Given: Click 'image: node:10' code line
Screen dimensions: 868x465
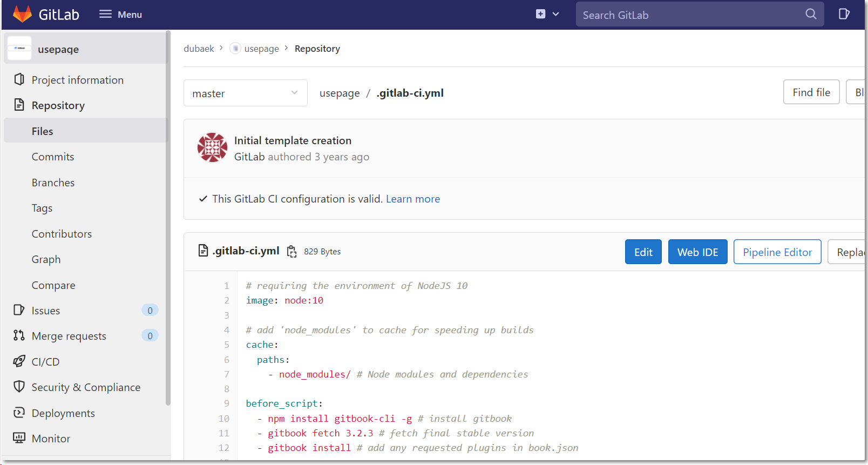Looking at the screenshot, I should [284, 300].
